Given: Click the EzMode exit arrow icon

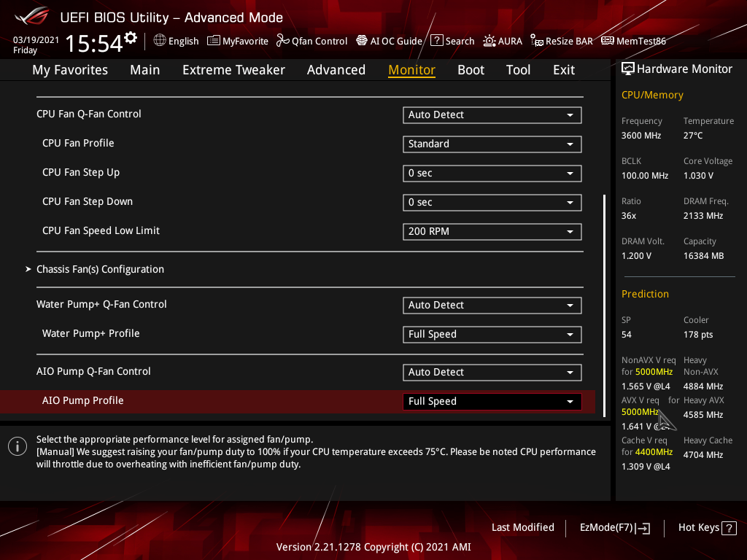Looking at the screenshot, I should tap(643, 528).
